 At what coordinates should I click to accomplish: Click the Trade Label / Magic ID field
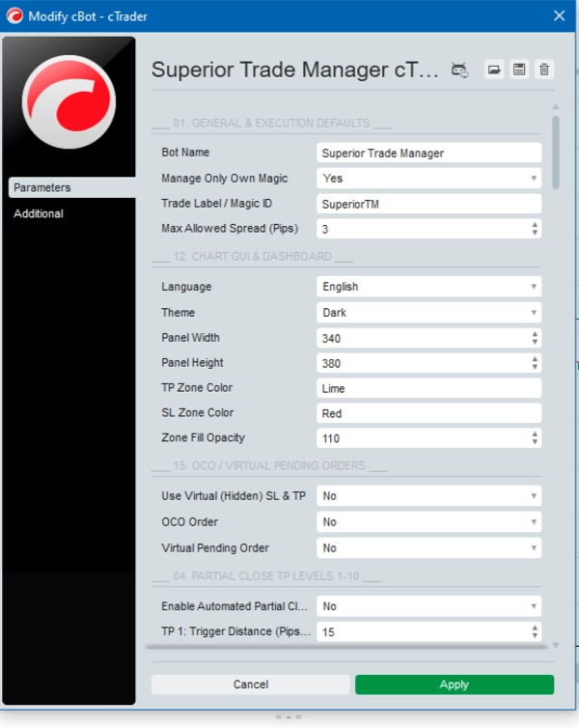click(428, 204)
